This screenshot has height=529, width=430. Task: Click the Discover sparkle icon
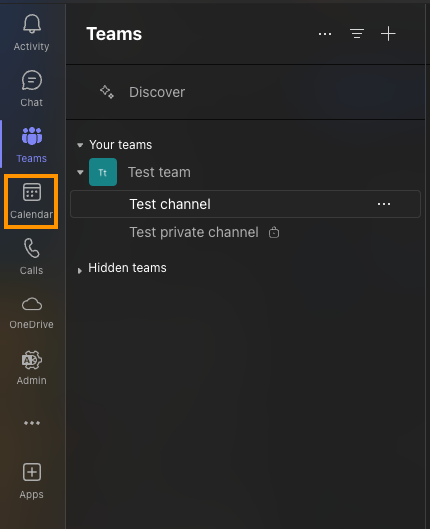pyautogui.click(x=107, y=92)
